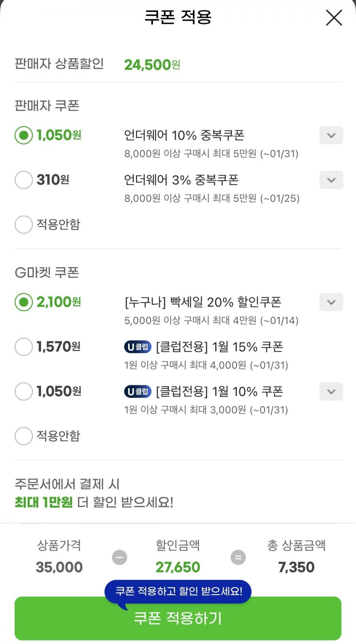Expand details for 클럽전용 1월 10% 쿠폰
The width and height of the screenshot is (356, 644).
[x=331, y=392]
